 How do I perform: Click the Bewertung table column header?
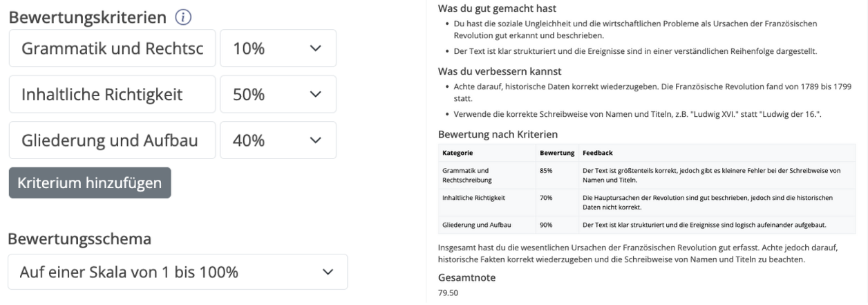tap(556, 152)
